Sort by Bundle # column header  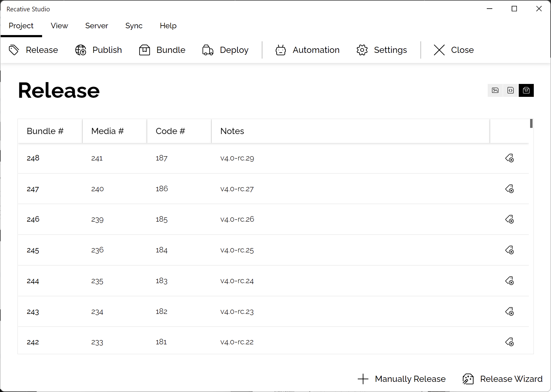50,131
